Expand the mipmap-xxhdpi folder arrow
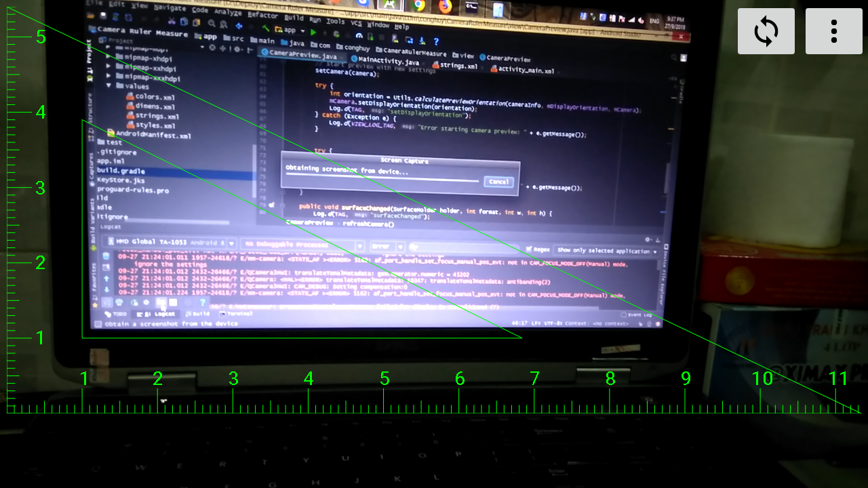Viewport: 868px width, 488px height. 109,67
